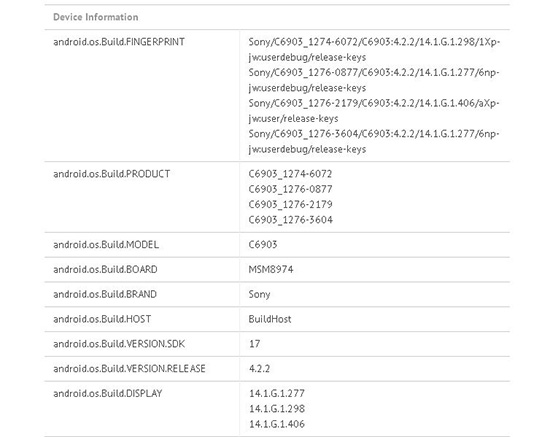550x437 pixels.
Task: Click fingerprint containing C6903_1276-0877
Action: coord(374,80)
